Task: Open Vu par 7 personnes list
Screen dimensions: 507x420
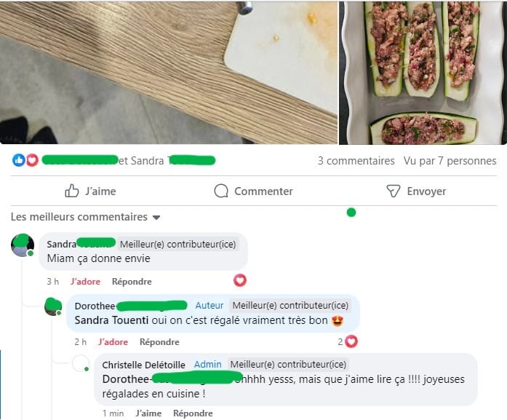Action: [x=450, y=161]
